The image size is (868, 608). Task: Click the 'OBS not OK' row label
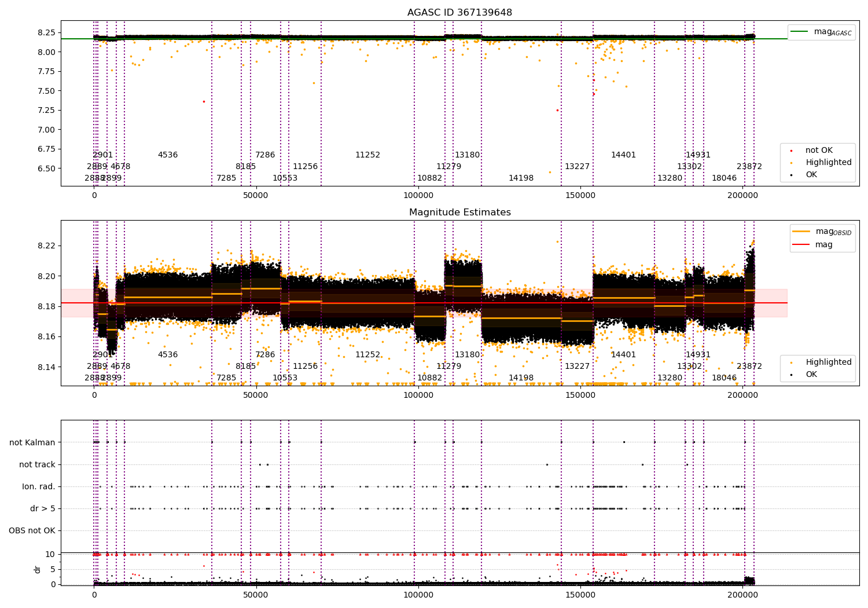tap(32, 530)
